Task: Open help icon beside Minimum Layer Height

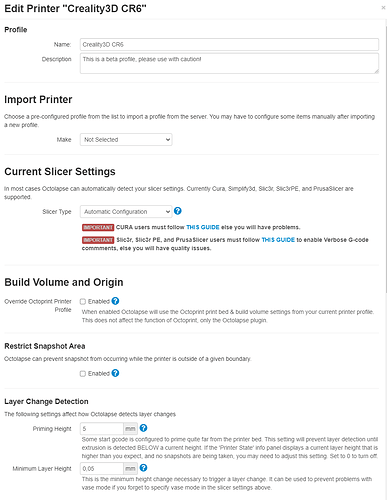Action: 143,468
